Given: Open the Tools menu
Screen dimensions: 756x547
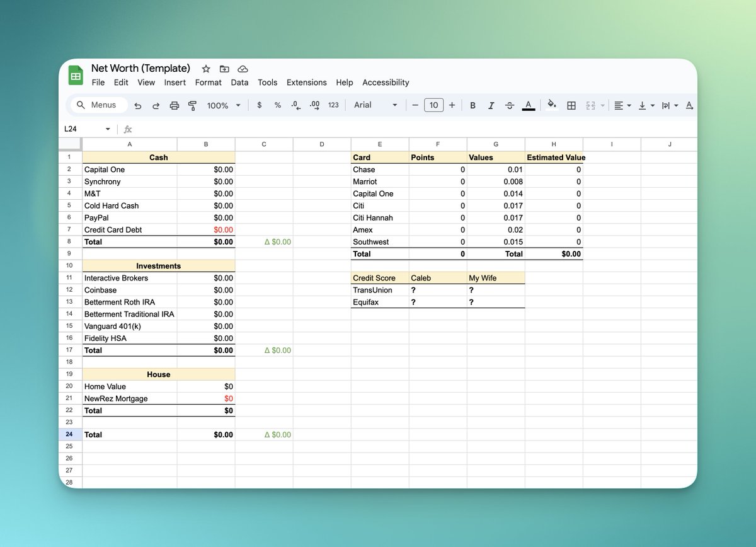Looking at the screenshot, I should point(268,83).
